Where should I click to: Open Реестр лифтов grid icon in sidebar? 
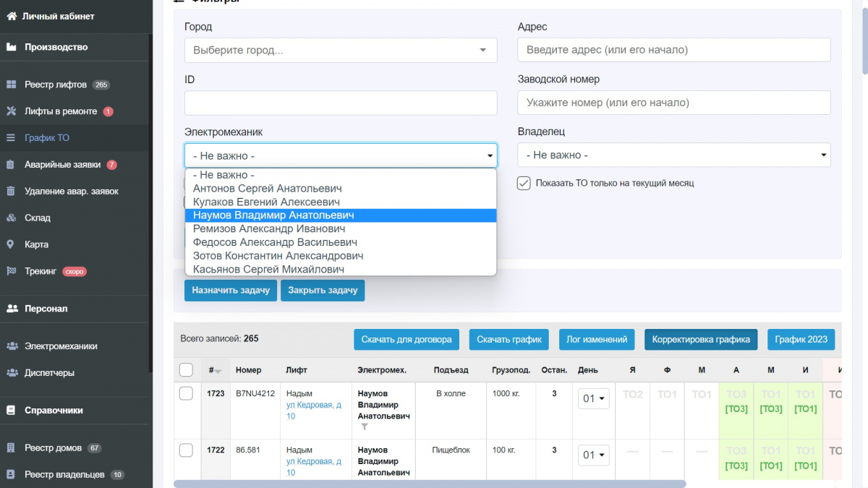click(12, 85)
